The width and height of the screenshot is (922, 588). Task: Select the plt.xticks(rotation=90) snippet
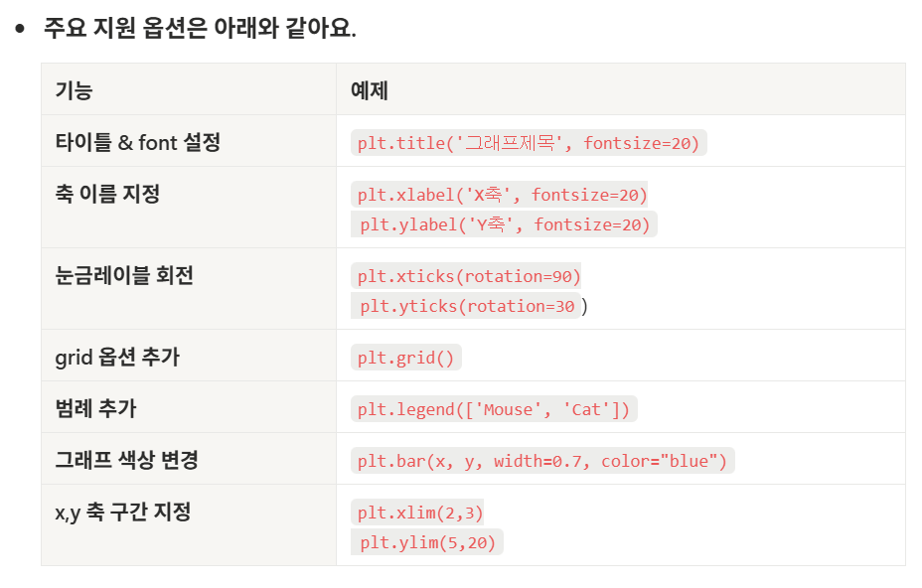469,275
